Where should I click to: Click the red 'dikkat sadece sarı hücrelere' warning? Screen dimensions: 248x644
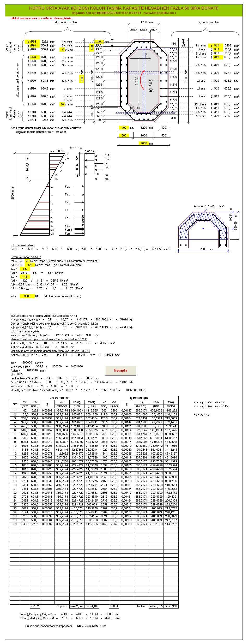click(41, 19)
